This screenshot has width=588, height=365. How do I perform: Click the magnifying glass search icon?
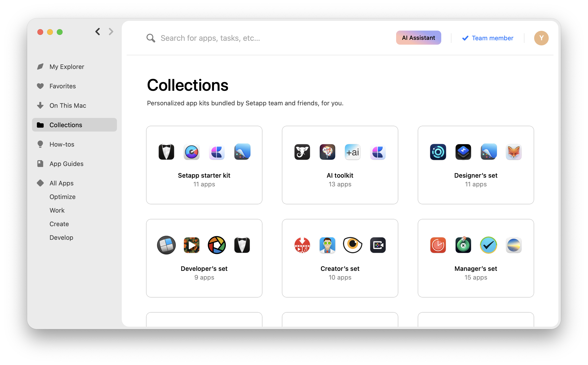(151, 38)
